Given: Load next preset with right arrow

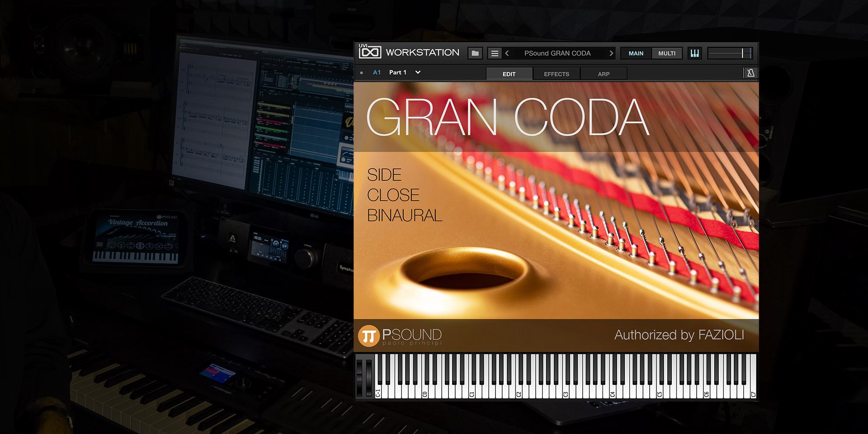Looking at the screenshot, I should (611, 53).
